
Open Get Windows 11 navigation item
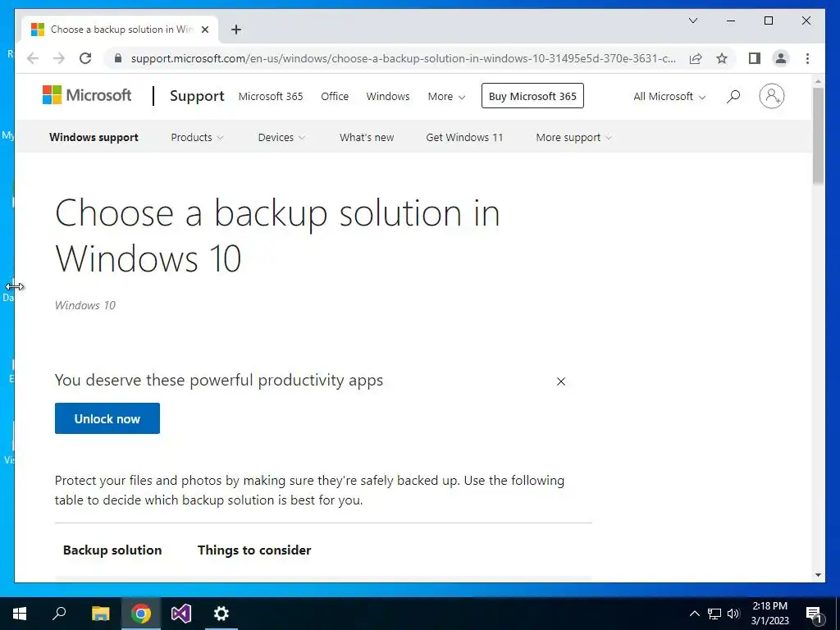[x=464, y=138]
